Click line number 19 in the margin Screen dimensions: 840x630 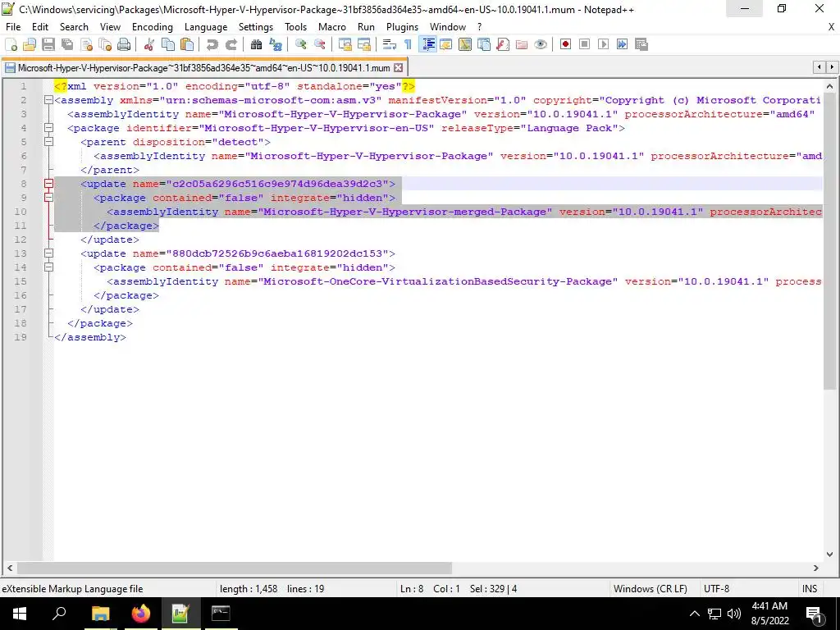(x=21, y=337)
